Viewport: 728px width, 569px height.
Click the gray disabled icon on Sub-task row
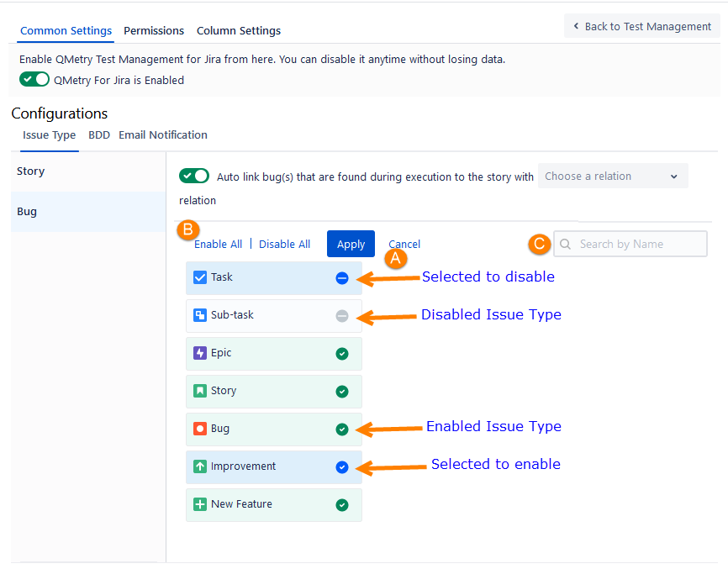pos(341,316)
